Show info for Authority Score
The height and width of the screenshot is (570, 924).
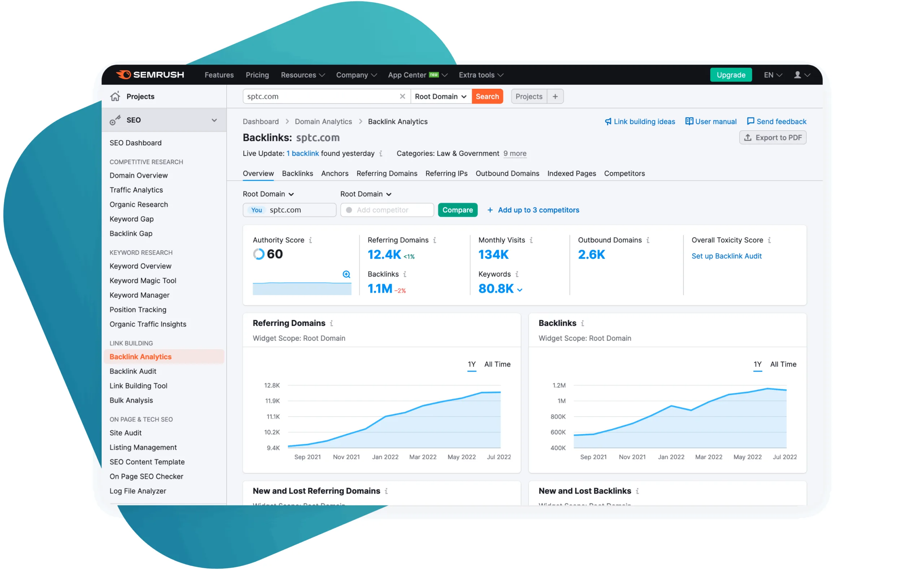click(x=310, y=240)
